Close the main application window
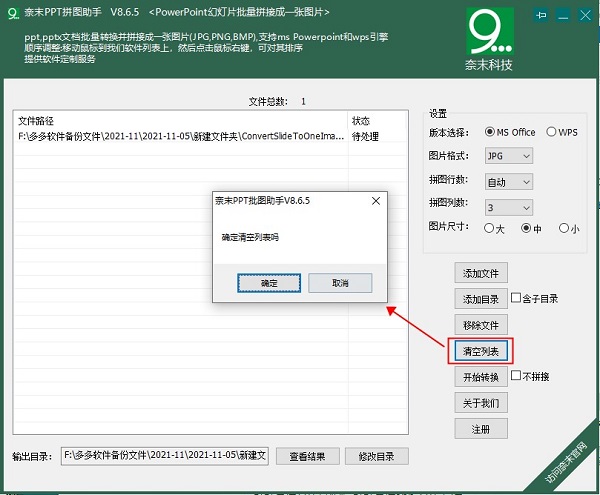The height and width of the screenshot is (495, 600). coord(585,16)
